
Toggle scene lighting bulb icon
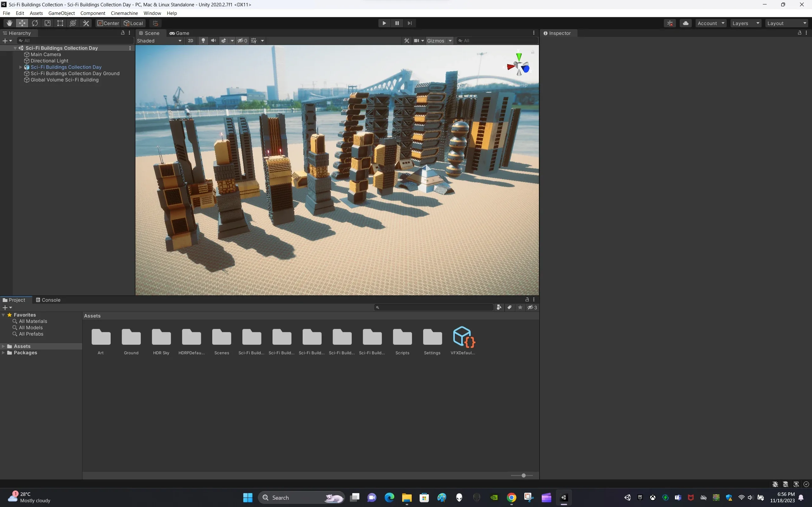(203, 41)
